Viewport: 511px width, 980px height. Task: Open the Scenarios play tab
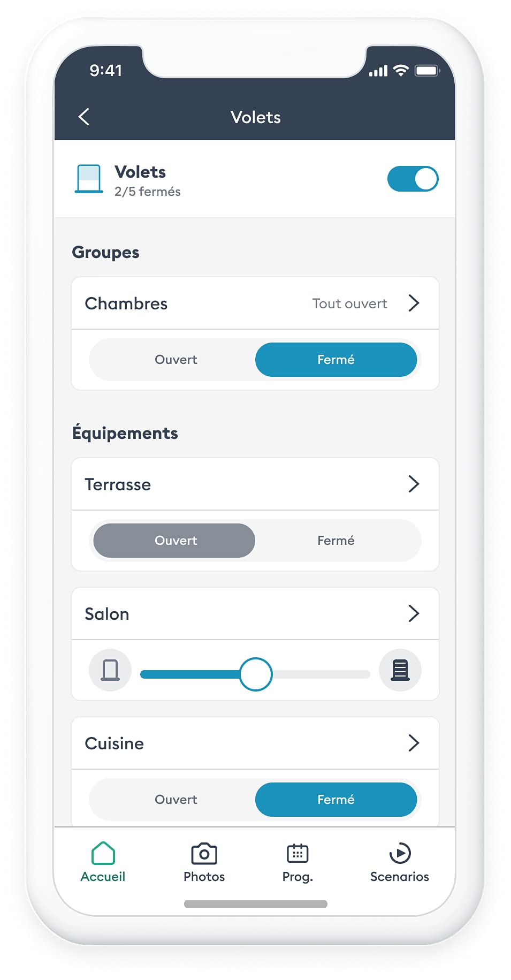click(x=399, y=861)
